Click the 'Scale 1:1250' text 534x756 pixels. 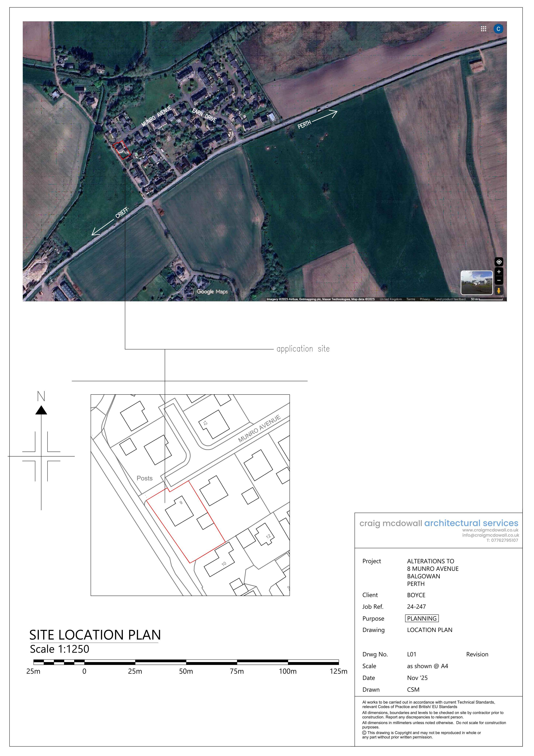[x=60, y=649]
